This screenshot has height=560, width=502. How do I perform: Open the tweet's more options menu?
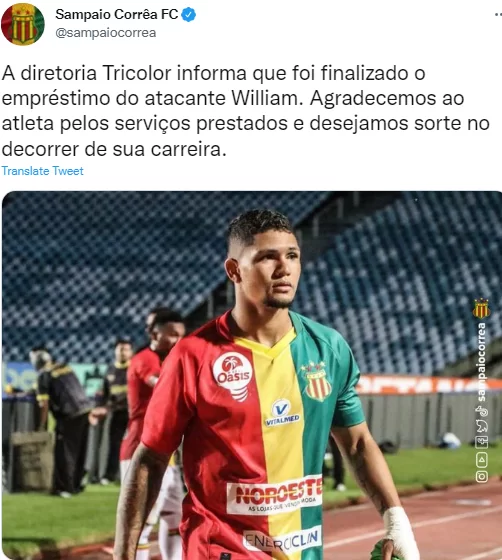498,15
